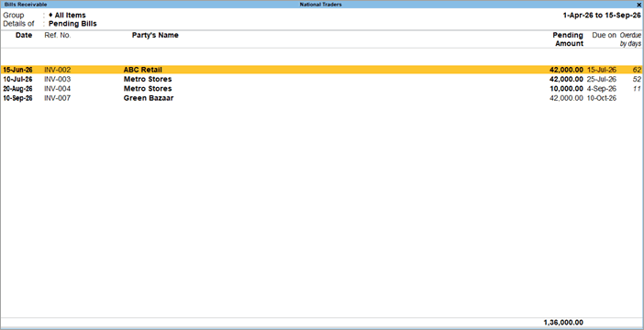Image resolution: width=644 pixels, height=330 pixels.
Task: Select Metro Stores row for INV-003
Action: (322, 79)
